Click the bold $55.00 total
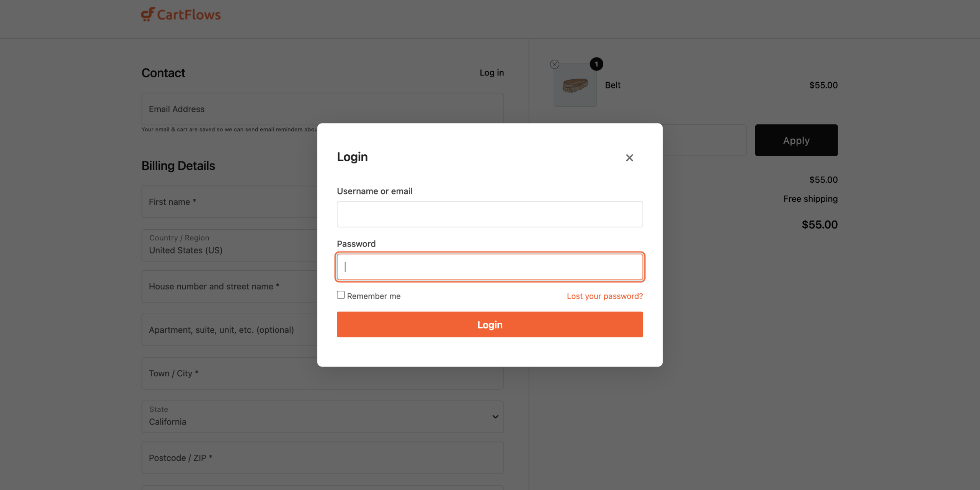 tap(820, 224)
